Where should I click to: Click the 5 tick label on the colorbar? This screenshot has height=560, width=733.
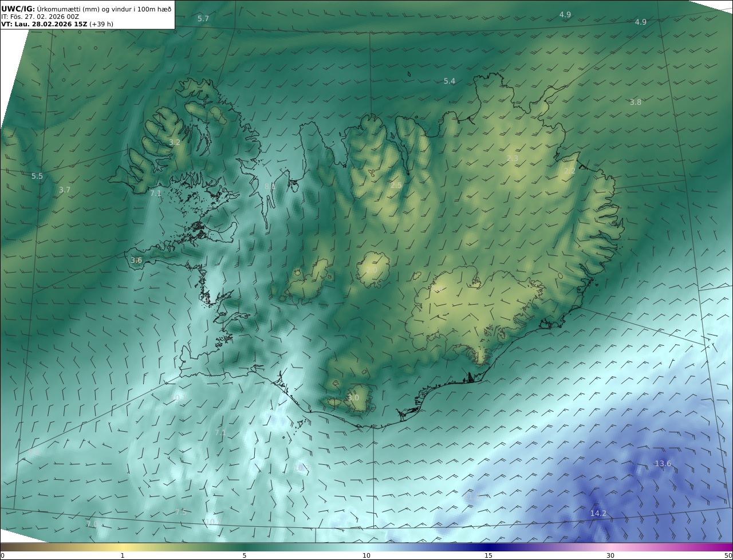point(245,555)
